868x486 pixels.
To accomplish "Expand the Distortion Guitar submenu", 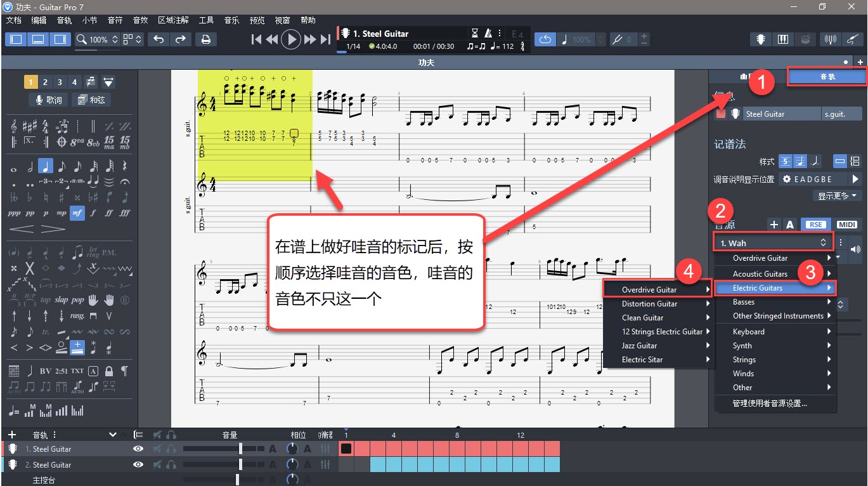I will click(658, 304).
